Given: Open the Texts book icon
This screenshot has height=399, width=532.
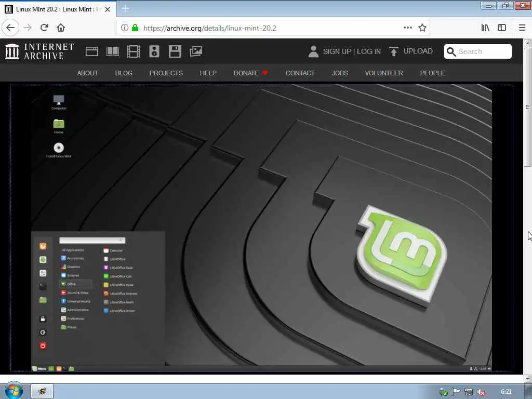Looking at the screenshot, I should [113, 51].
